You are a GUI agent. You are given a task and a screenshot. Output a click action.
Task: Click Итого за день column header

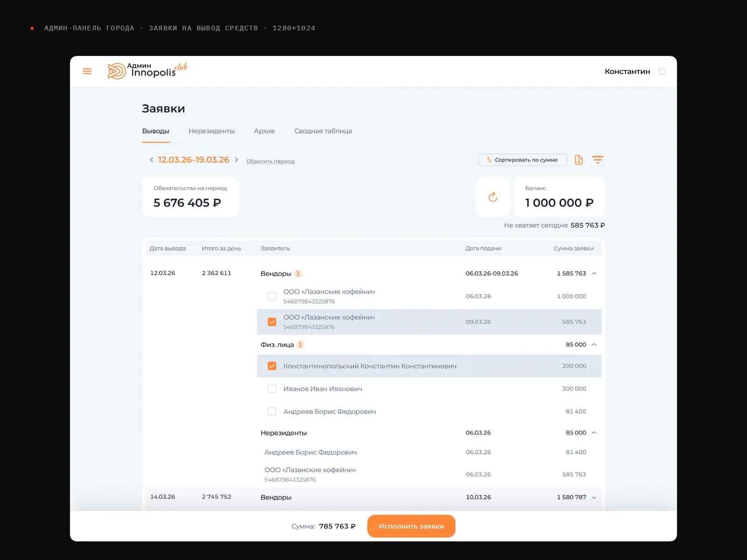click(x=221, y=248)
